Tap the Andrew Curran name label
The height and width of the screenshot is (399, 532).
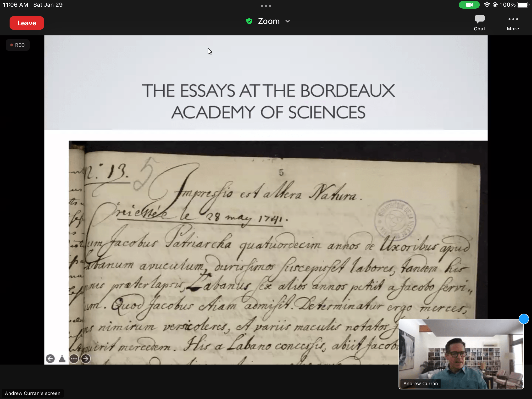click(420, 383)
